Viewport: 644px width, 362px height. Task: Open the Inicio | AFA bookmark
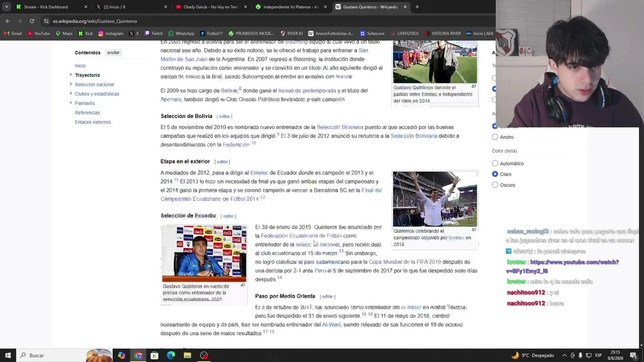[x=479, y=34]
